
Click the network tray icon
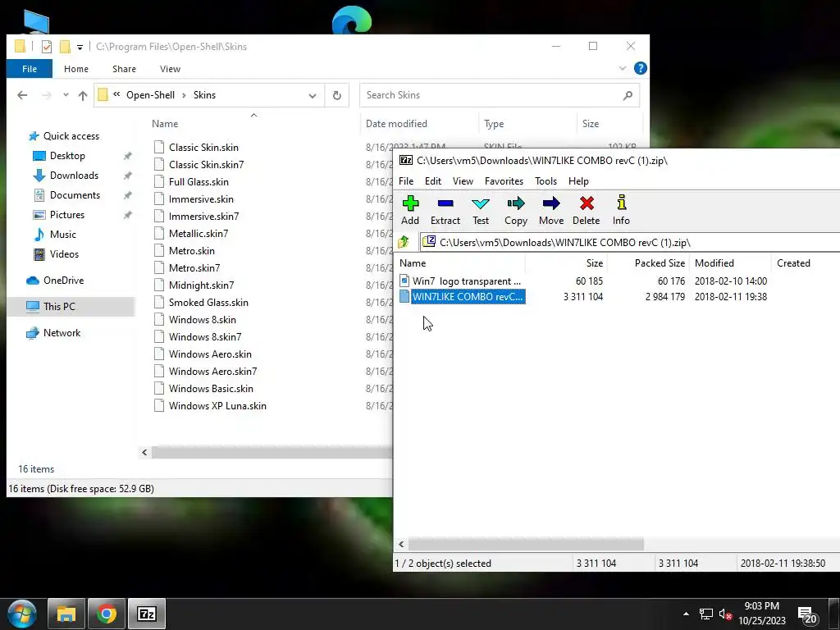tap(706, 614)
